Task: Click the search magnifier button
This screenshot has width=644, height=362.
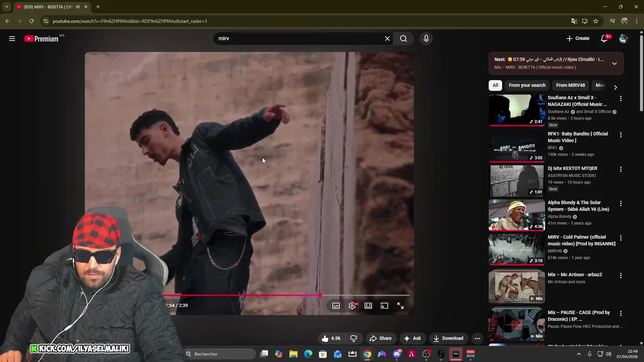Action: point(404,39)
